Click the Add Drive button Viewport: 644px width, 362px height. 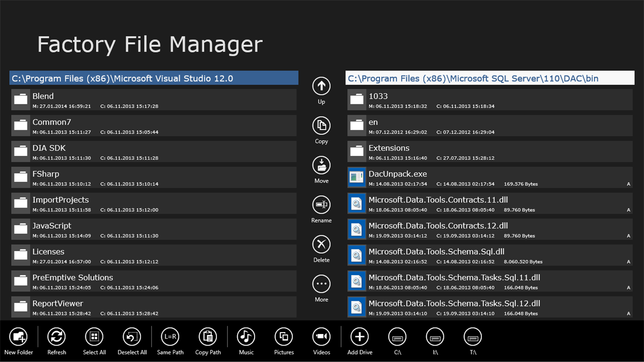point(360,337)
